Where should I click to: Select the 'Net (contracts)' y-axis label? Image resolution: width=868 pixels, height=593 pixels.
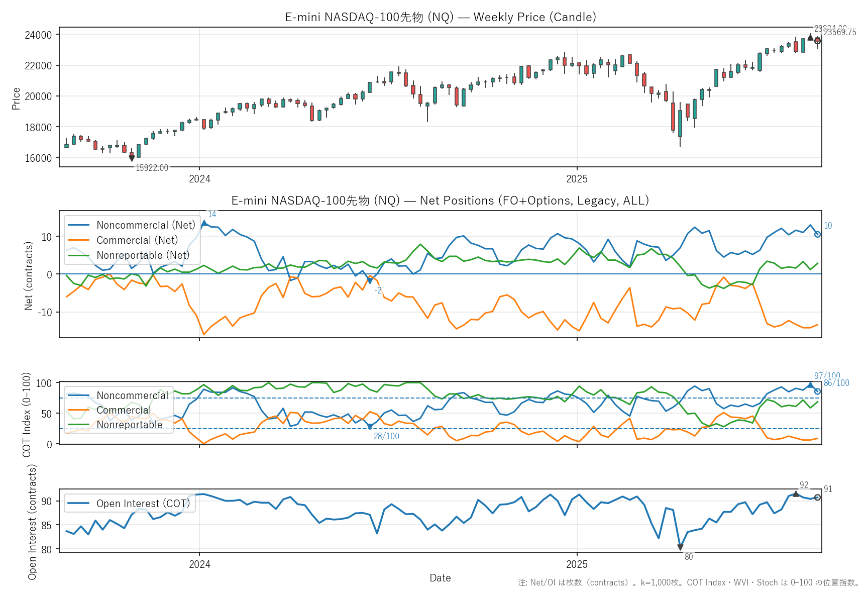coord(29,276)
